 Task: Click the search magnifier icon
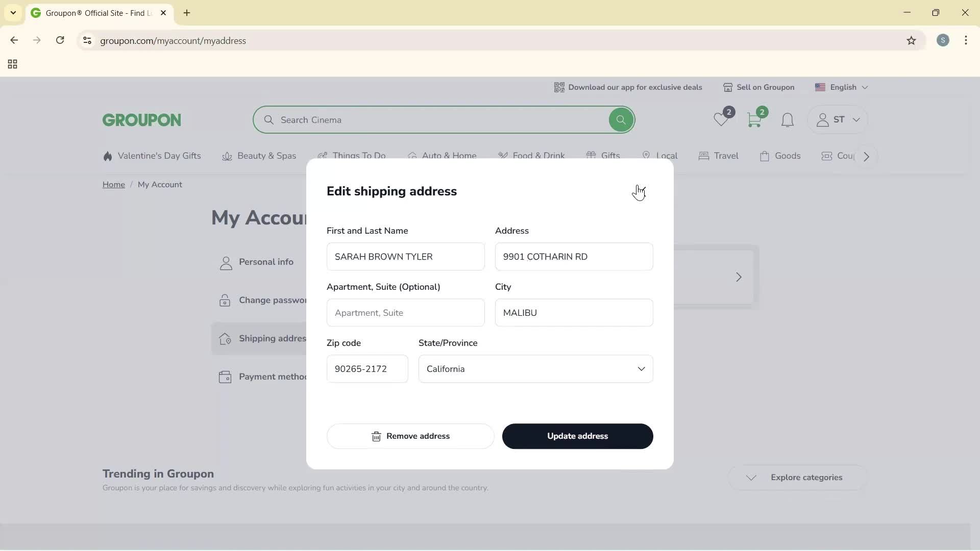tap(620, 119)
